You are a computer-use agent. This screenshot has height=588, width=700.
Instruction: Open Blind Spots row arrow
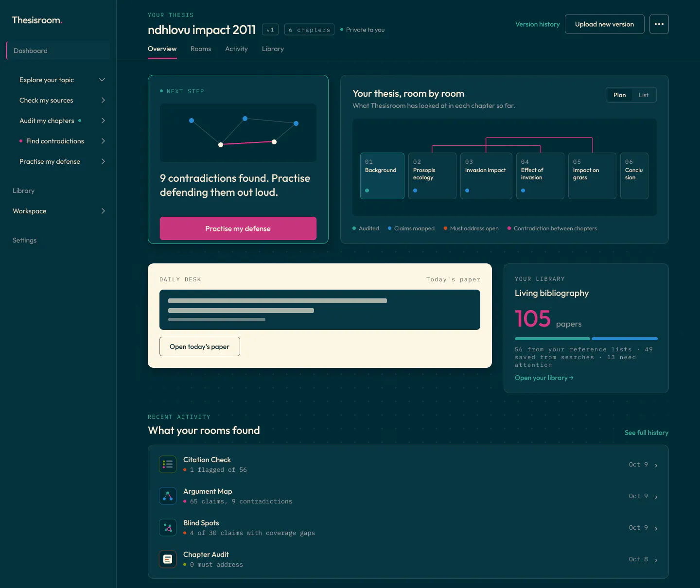(656, 528)
